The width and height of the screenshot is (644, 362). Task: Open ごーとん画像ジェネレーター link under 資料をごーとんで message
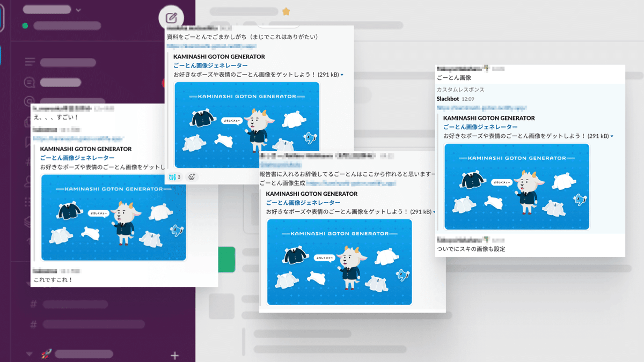(x=210, y=65)
